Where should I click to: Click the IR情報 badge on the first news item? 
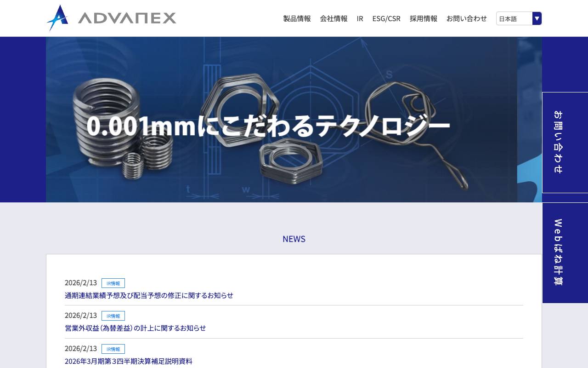tap(113, 283)
